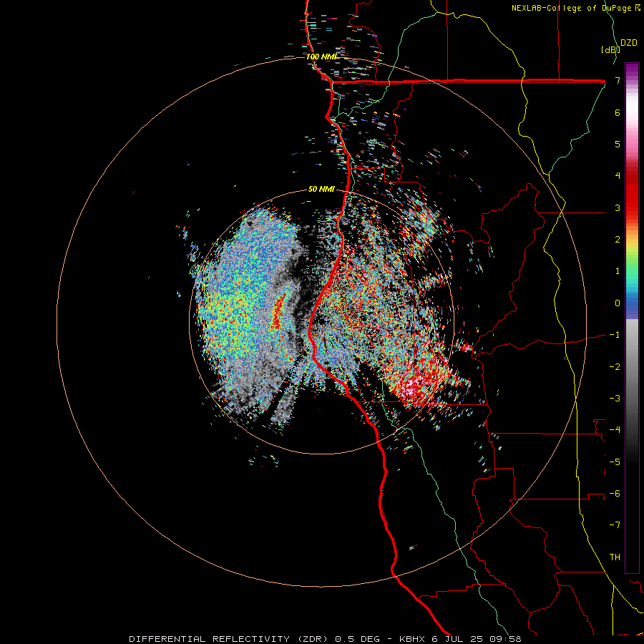Click the TH threshold label on the scale
Image resolution: width=644 pixels, height=644 pixels.
(x=615, y=557)
